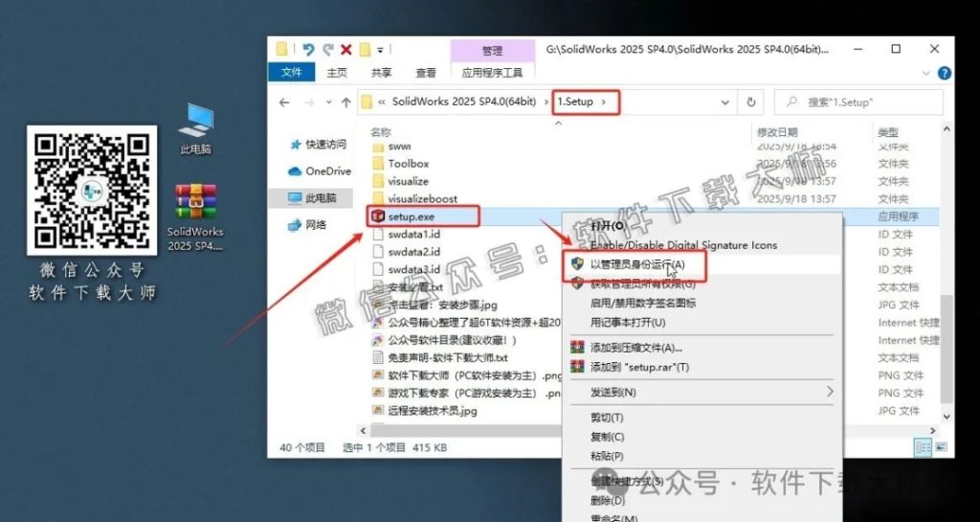This screenshot has width=980, height=522.
Task: Expand the 发送到(N) submenu
Action: (x=702, y=392)
